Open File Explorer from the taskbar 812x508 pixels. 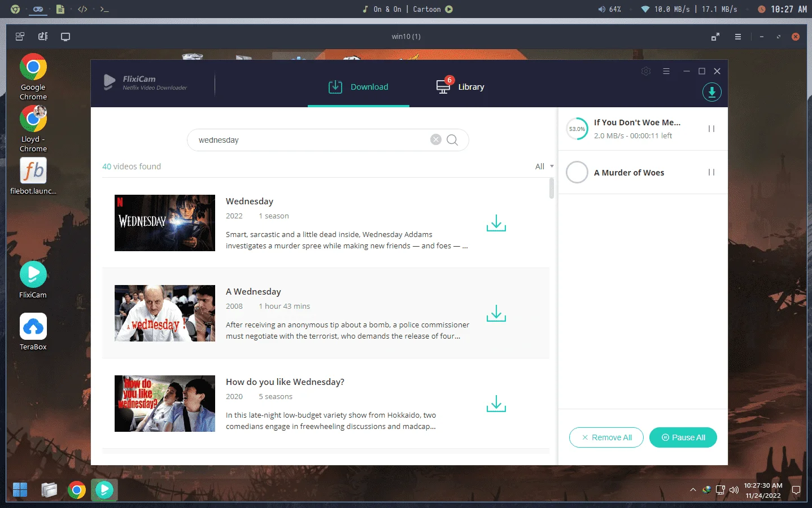[x=49, y=489]
